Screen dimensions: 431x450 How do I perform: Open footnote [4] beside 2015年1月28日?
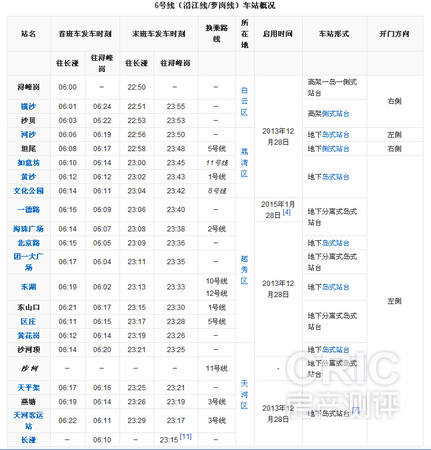pos(287,212)
